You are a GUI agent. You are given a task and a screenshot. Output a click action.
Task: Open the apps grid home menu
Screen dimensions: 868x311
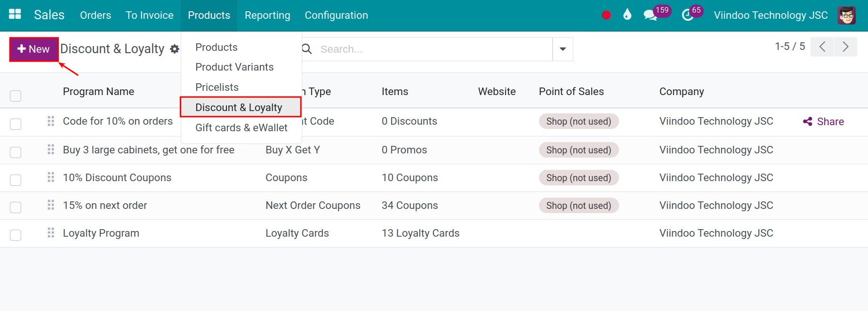tap(15, 15)
